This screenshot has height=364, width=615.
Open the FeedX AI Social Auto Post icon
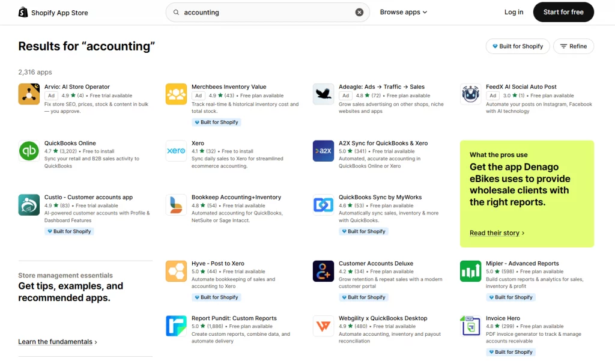pos(470,94)
